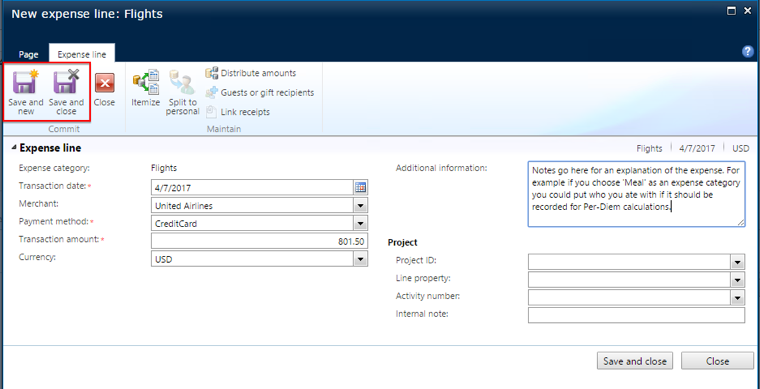This screenshot has width=760, height=389.
Task: Switch to the Page tab
Action: pyautogui.click(x=28, y=55)
